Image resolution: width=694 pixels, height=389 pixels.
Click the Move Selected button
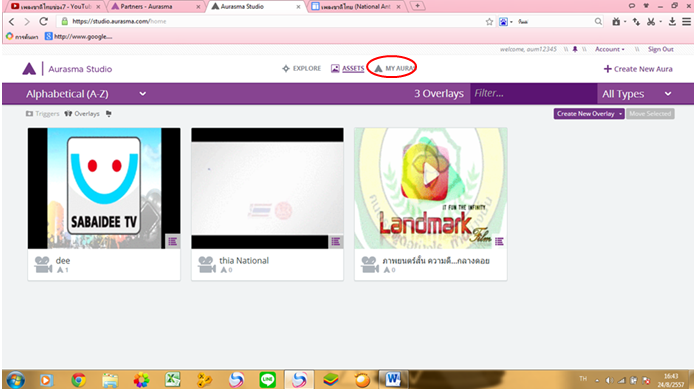[x=650, y=114]
